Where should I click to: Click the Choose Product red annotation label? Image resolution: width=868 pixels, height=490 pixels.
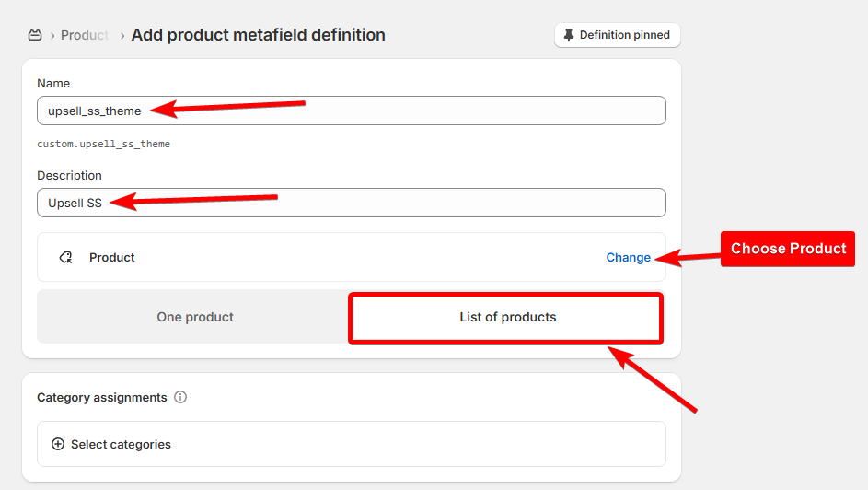pyautogui.click(x=788, y=249)
